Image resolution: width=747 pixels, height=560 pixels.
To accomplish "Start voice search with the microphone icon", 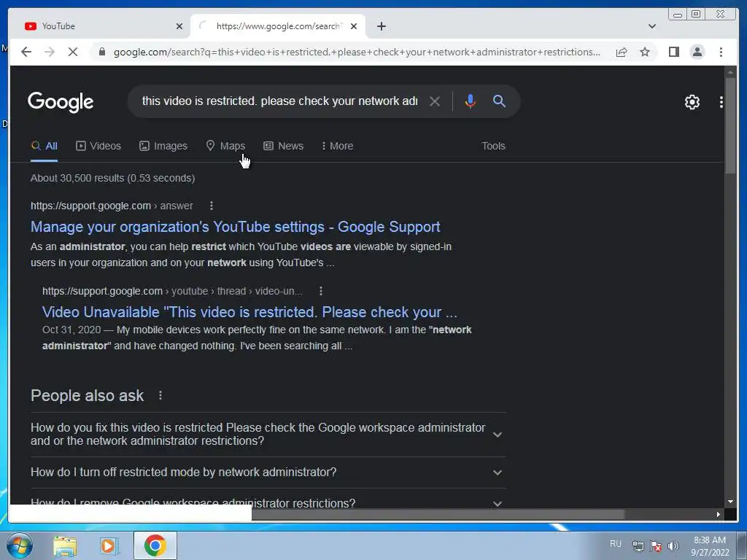I will pos(470,101).
